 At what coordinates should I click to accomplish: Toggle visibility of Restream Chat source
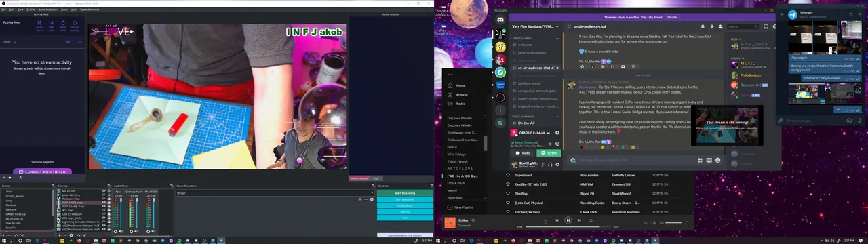coord(104,199)
